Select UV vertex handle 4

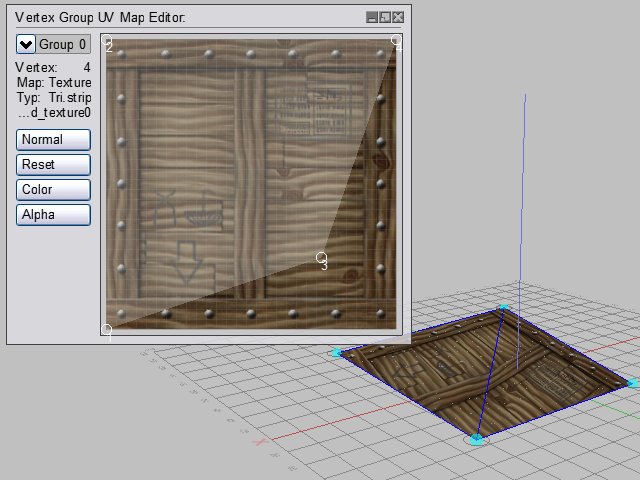396,41
